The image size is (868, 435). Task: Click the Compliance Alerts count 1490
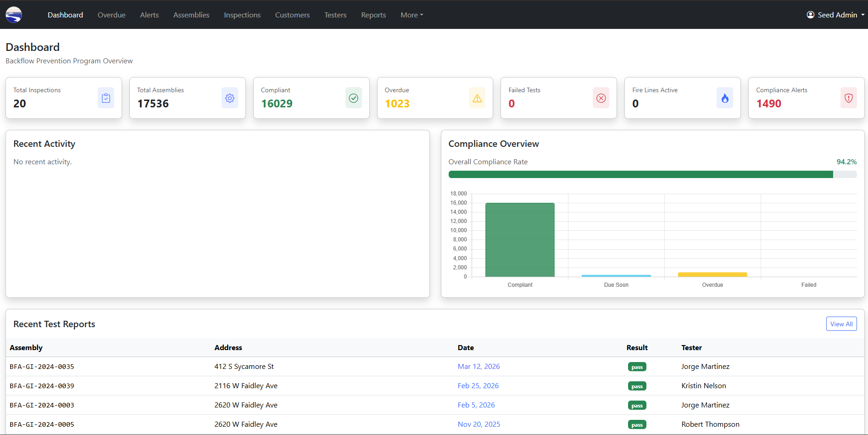[x=768, y=104]
